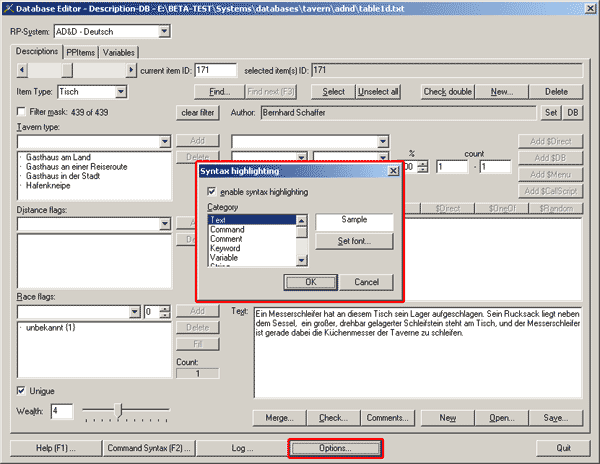Switch to the PPItems tab
The width and height of the screenshot is (600, 464).
pyautogui.click(x=81, y=51)
